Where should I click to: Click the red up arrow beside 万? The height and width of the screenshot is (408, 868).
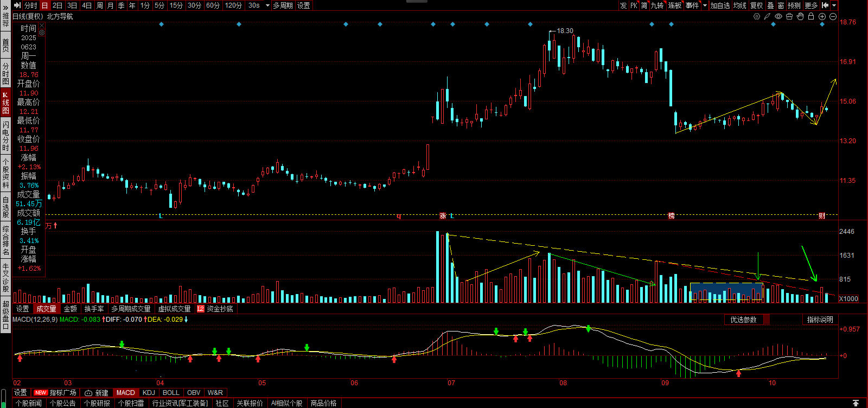tap(55, 226)
